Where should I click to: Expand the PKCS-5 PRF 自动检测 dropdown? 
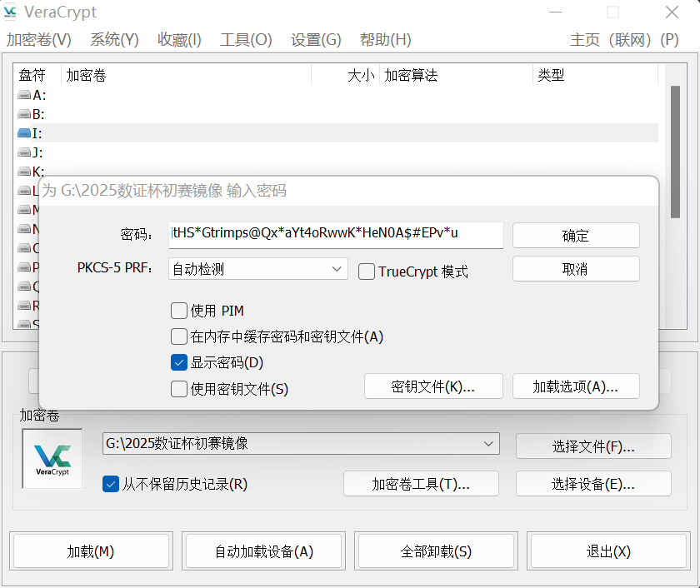[x=258, y=269]
